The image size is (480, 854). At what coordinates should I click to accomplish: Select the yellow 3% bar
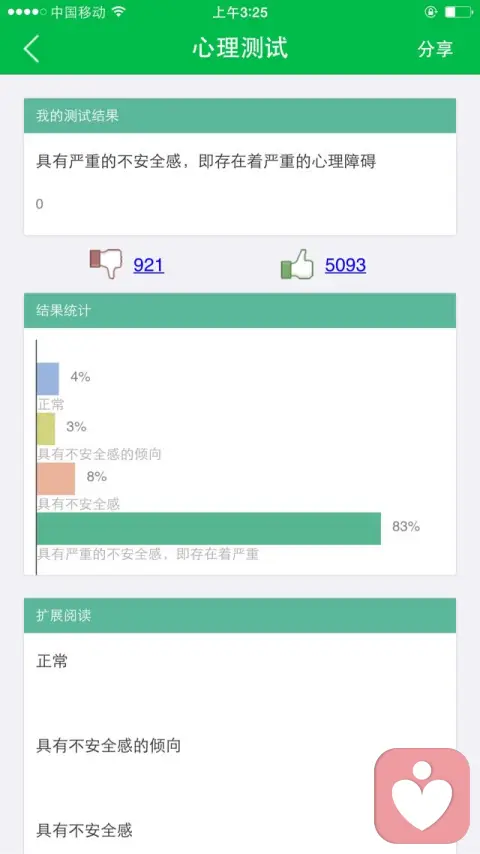46,429
